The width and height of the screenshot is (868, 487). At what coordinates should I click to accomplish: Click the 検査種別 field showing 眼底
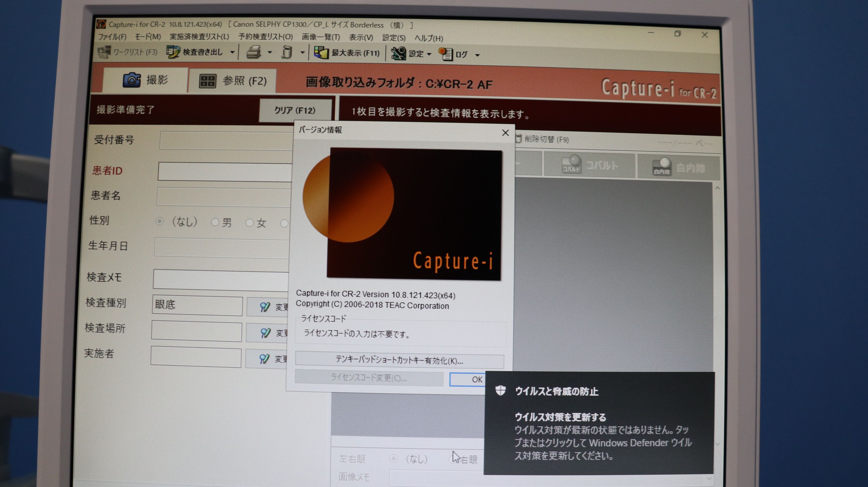[197, 305]
